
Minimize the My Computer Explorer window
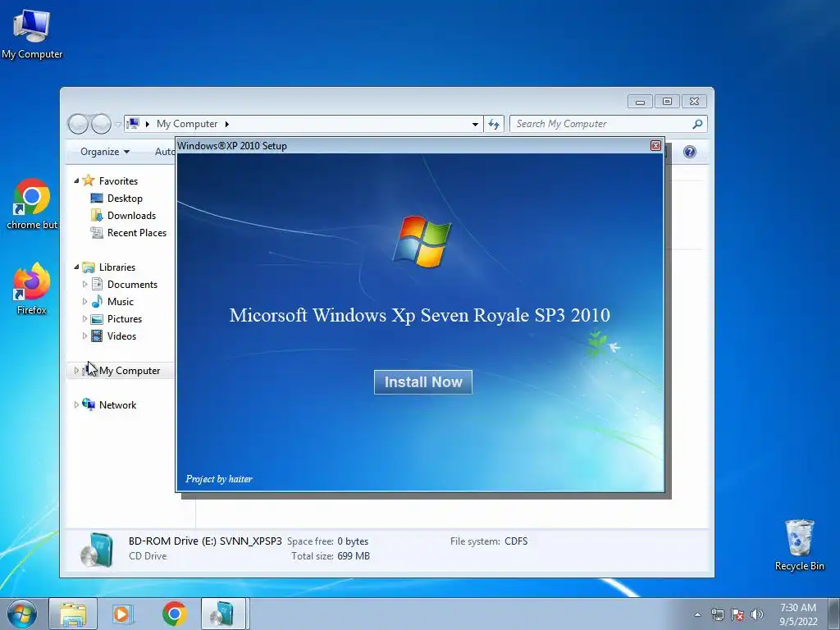click(640, 101)
